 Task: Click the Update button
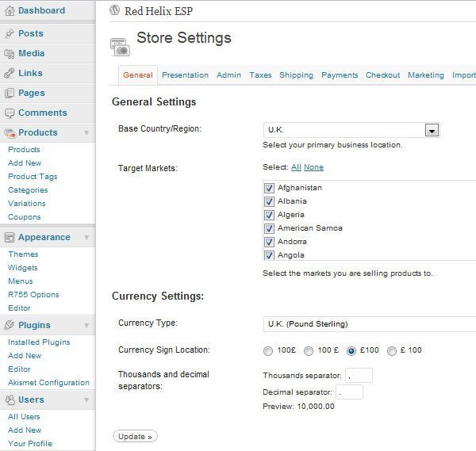[135, 437]
